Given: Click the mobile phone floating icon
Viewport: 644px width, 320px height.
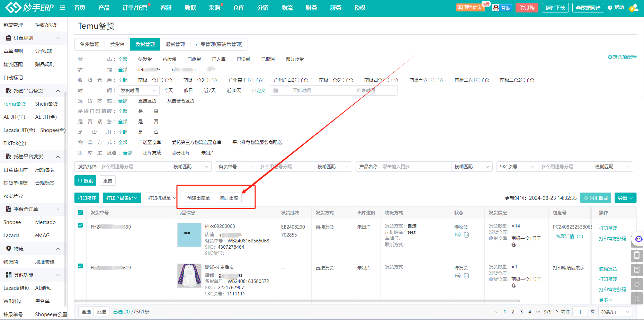Looking at the screenshot, I should tap(637, 256).
